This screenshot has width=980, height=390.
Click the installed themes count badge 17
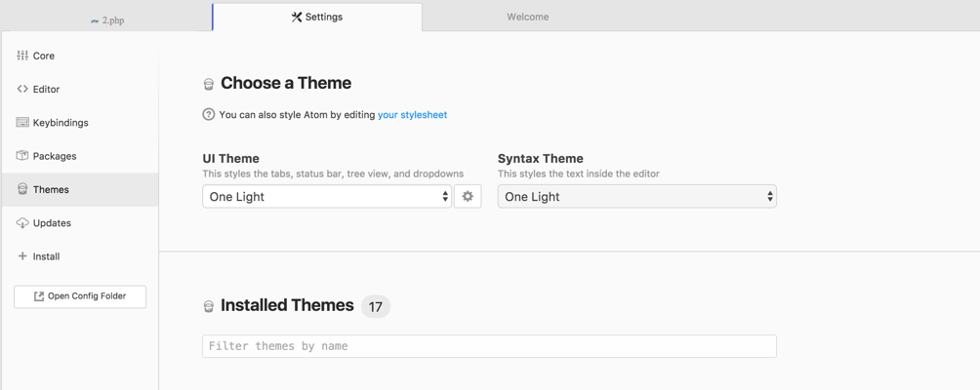[x=376, y=306]
